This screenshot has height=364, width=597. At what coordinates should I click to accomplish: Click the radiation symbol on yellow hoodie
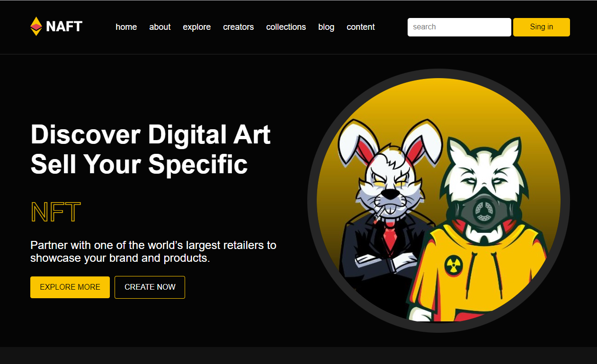click(453, 265)
